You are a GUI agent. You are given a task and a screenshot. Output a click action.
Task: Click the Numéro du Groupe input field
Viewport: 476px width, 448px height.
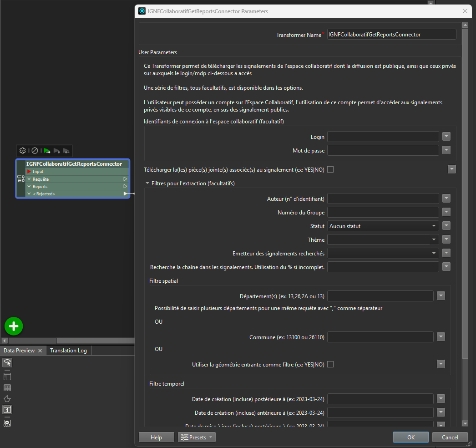(383, 212)
